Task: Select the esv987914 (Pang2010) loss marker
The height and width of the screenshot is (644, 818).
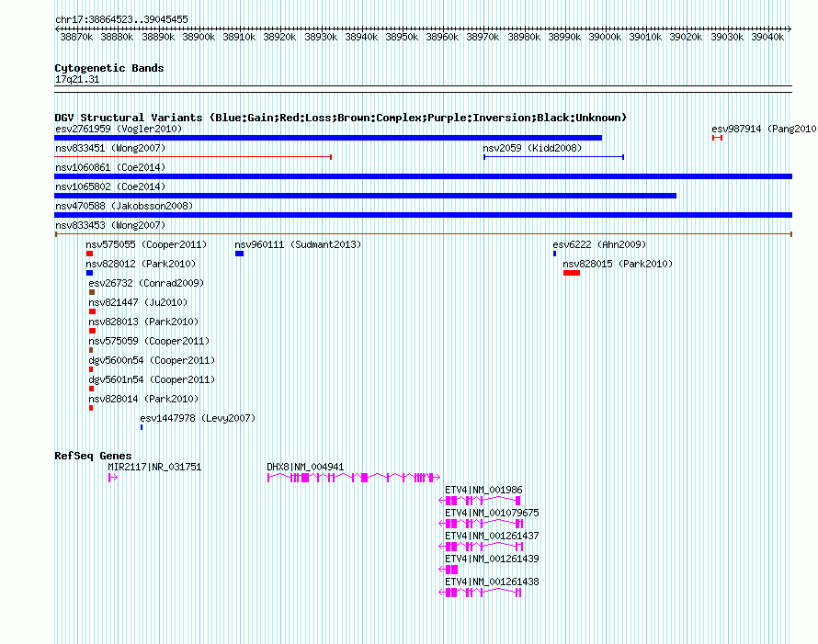Action: pyautogui.click(x=717, y=138)
